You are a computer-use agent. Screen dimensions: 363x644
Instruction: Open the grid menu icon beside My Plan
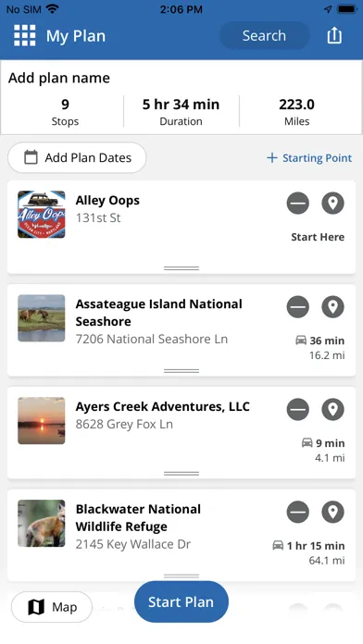(x=25, y=35)
